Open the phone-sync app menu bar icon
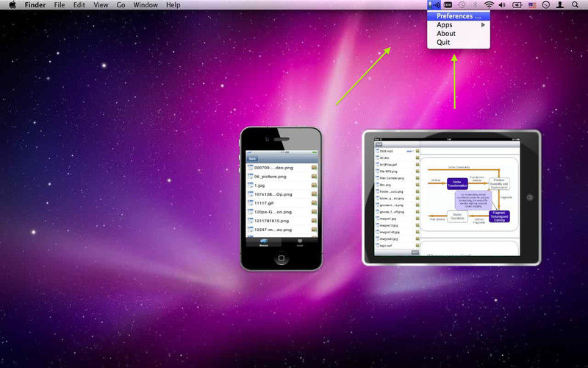 [434, 5]
